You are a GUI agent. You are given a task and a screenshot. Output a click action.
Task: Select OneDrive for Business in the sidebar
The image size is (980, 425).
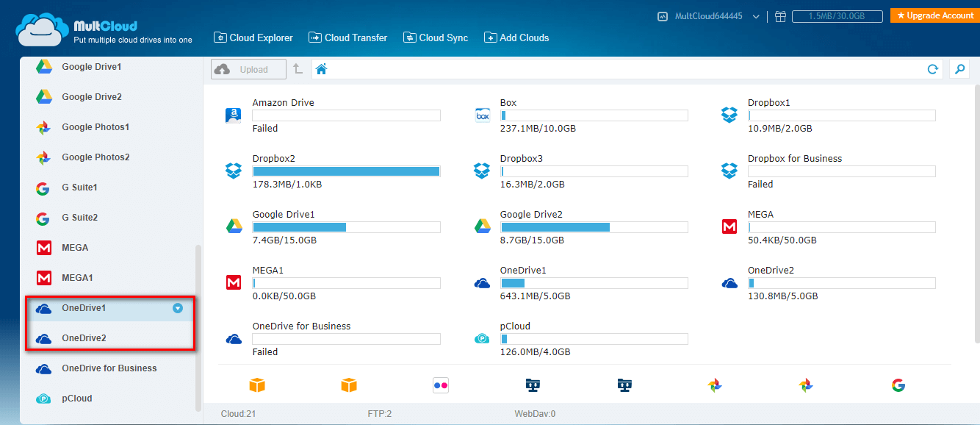coord(109,368)
